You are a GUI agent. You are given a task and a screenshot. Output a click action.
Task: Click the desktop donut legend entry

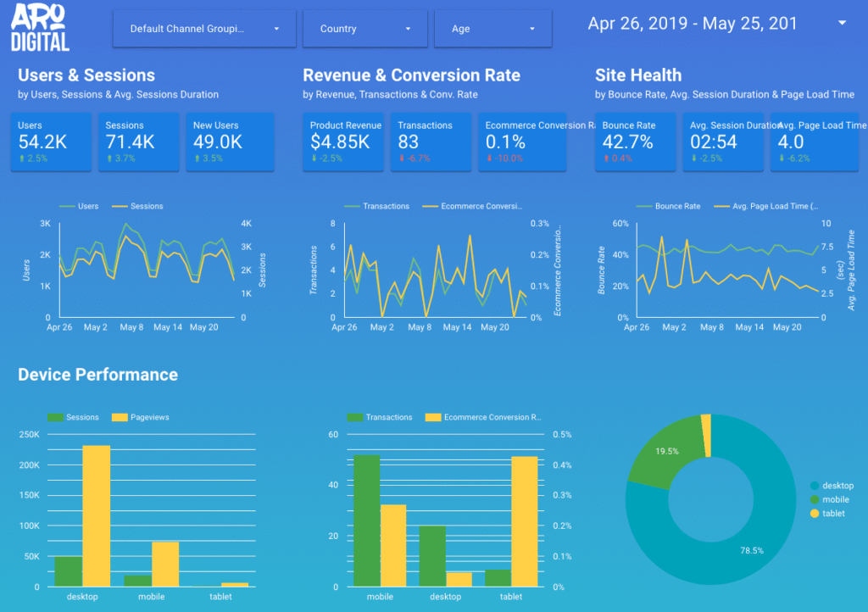tap(832, 486)
